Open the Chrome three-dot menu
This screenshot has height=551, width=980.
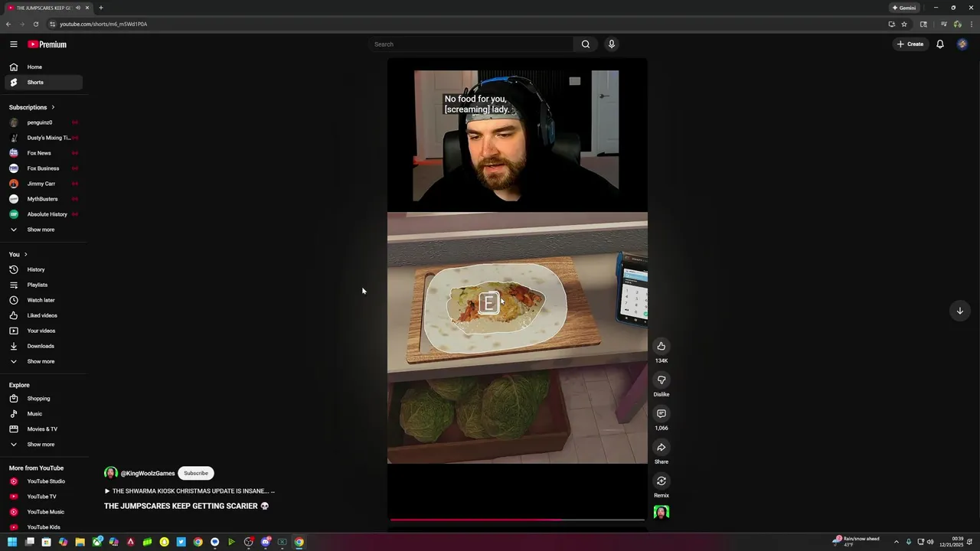click(x=971, y=24)
